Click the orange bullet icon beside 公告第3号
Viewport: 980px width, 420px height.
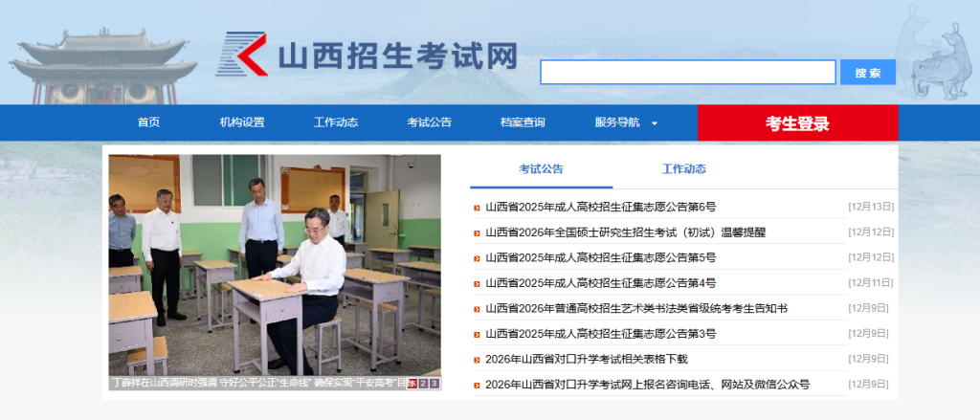click(477, 335)
